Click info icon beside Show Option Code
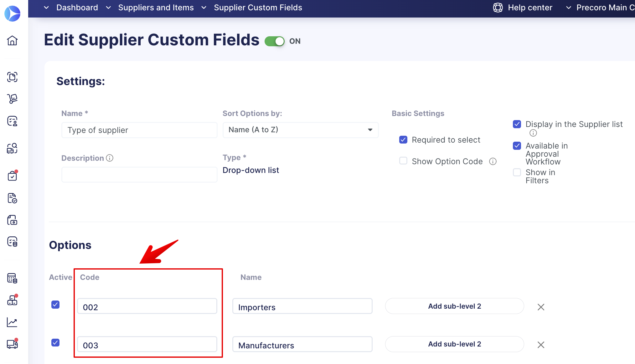This screenshot has width=635, height=364. point(493,161)
